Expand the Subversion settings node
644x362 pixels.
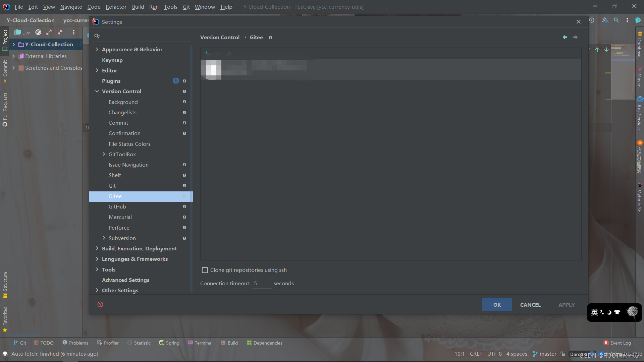pyautogui.click(x=104, y=238)
